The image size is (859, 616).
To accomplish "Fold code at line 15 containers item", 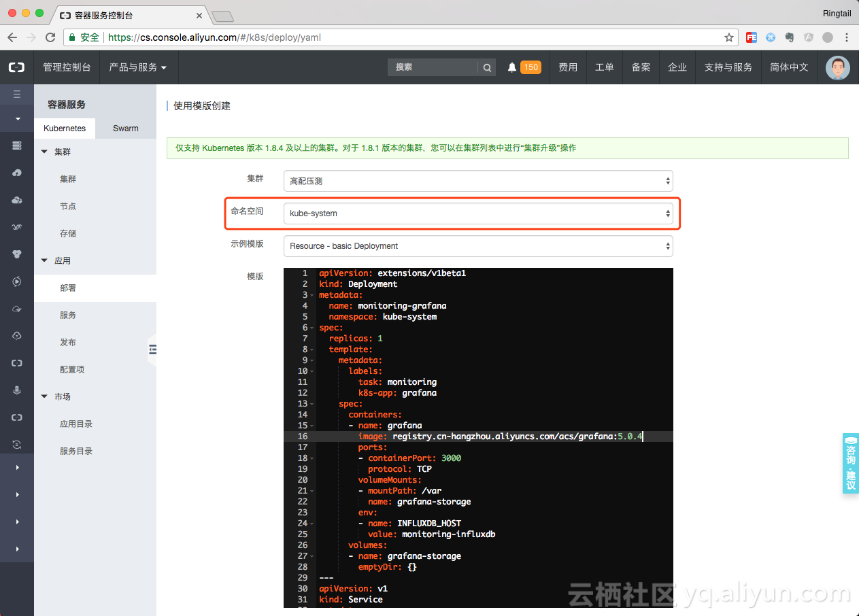I will [311, 426].
